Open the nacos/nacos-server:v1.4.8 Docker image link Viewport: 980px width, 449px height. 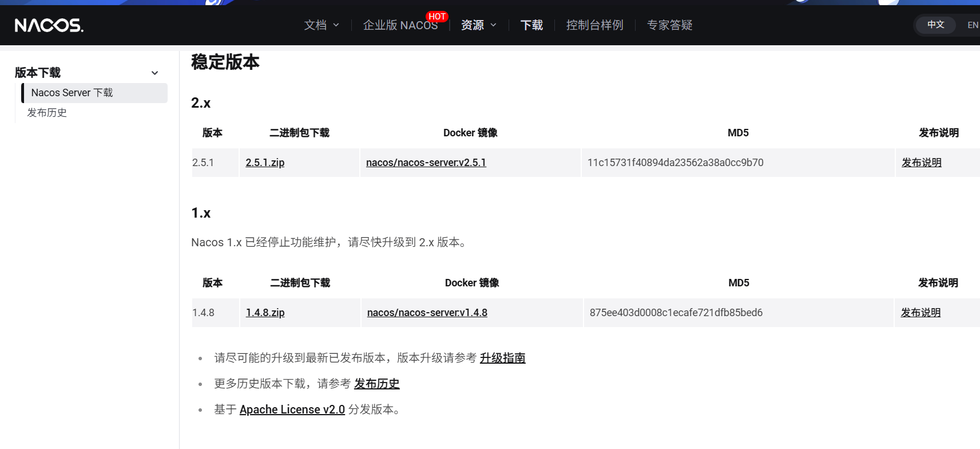tap(427, 313)
